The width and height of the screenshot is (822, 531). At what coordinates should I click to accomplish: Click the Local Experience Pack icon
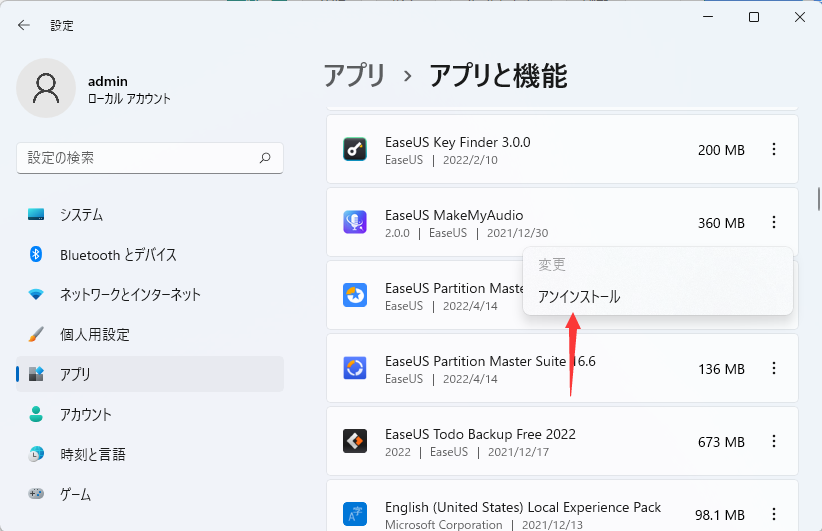pos(355,514)
